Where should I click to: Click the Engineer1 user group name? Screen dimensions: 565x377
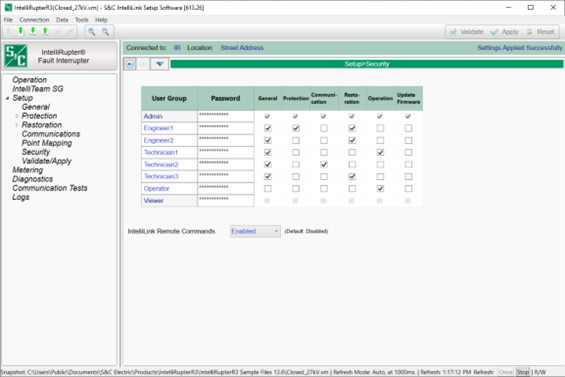coord(159,128)
